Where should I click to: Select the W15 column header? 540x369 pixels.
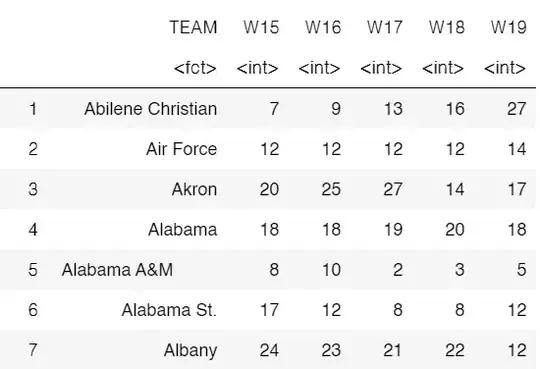[x=261, y=27]
